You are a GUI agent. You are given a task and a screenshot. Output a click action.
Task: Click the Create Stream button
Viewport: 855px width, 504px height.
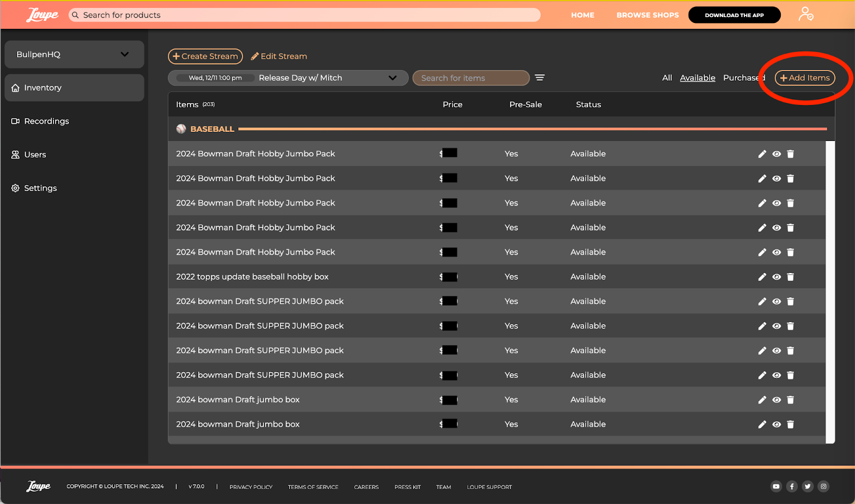click(x=205, y=56)
